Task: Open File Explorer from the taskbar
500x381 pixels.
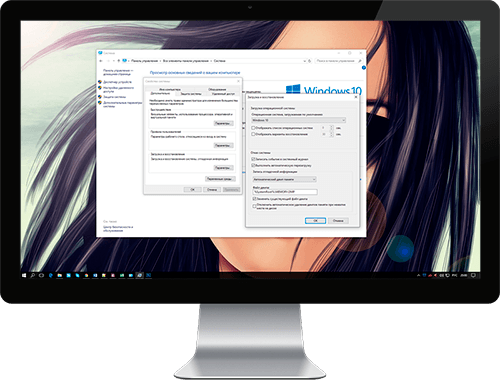Action: click(x=59, y=276)
